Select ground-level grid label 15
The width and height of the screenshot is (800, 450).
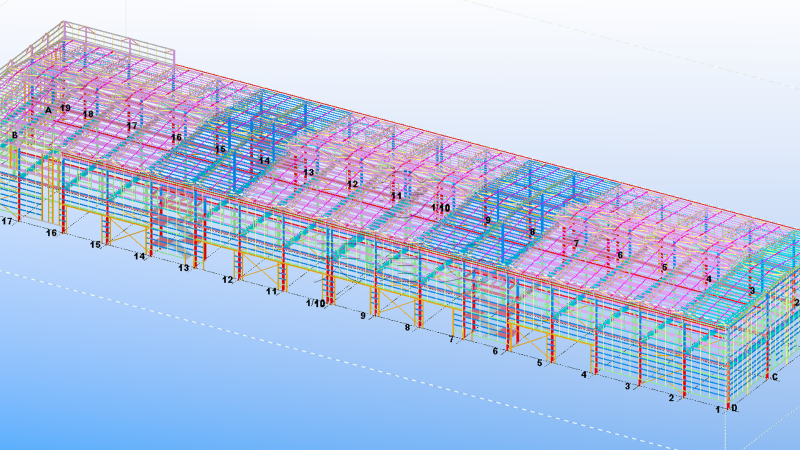95,244
